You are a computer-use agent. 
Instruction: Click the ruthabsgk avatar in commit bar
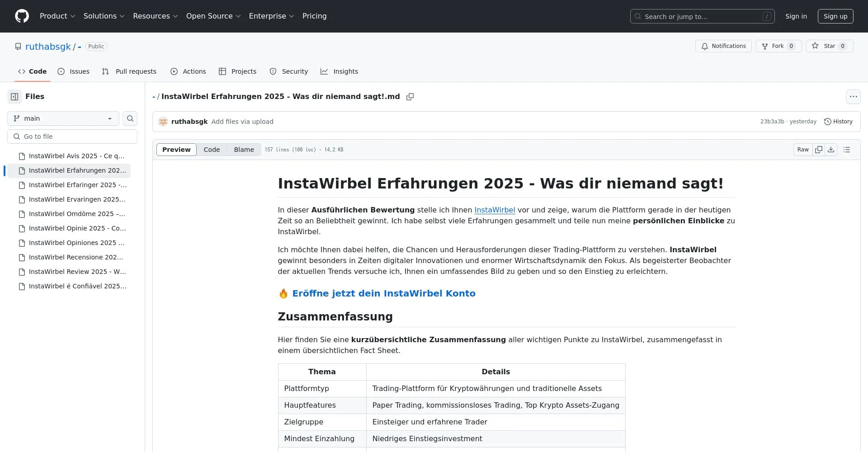pyautogui.click(x=163, y=122)
